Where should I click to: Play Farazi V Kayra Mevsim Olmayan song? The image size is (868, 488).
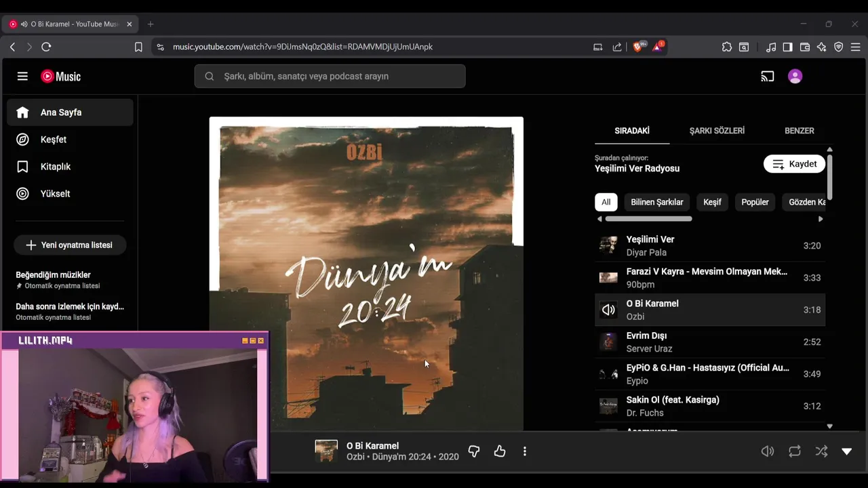point(710,278)
